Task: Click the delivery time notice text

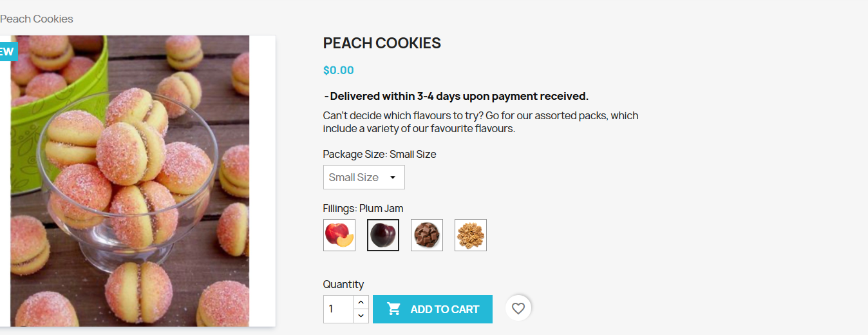Action: [x=456, y=97]
